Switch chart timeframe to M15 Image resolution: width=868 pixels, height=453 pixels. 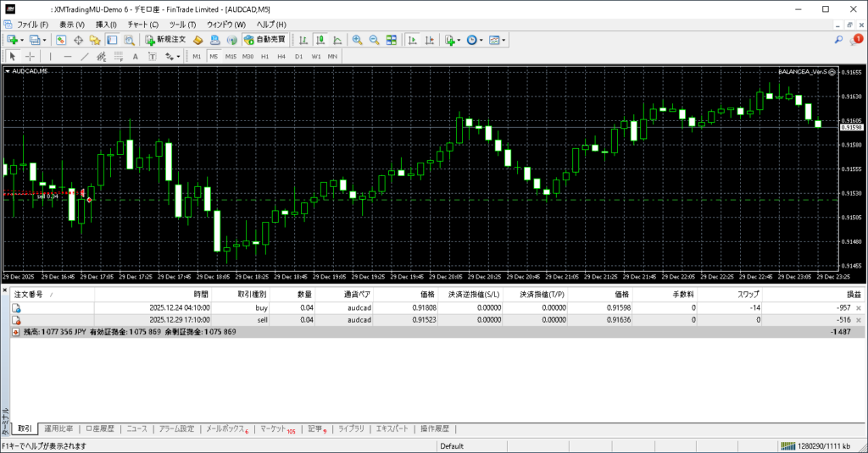click(x=230, y=57)
